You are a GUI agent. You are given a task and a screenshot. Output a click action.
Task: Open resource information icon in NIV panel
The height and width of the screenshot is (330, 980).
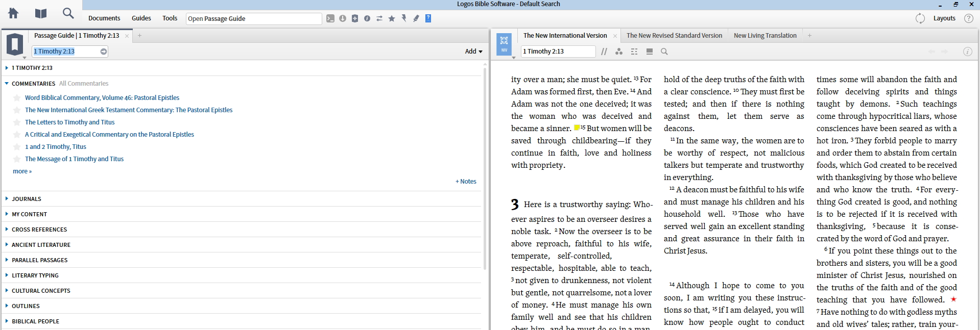click(967, 52)
